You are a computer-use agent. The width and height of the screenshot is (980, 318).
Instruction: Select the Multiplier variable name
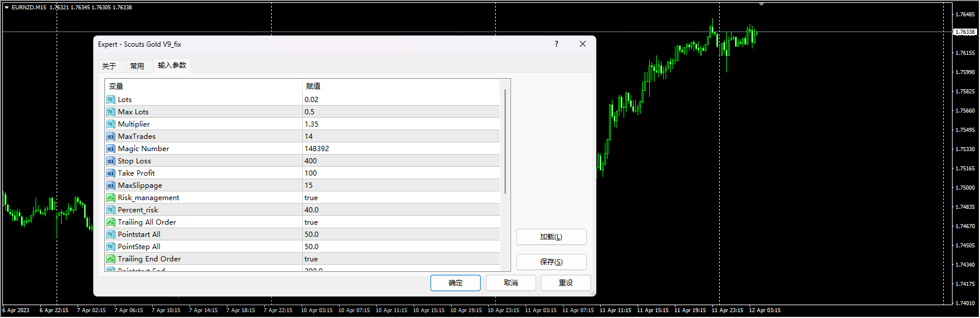134,124
